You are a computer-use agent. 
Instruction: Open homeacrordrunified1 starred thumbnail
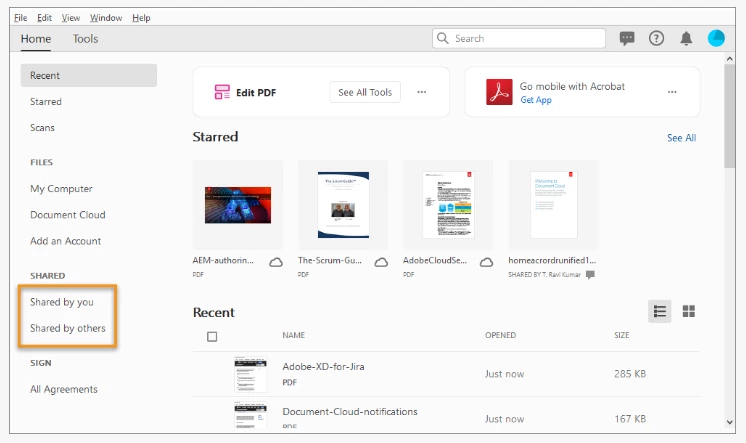(x=553, y=205)
